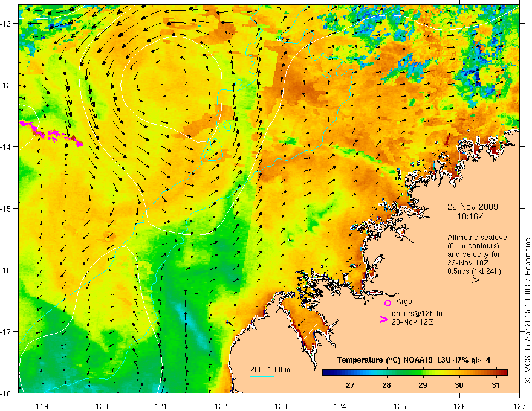Viewport: 532px width, 411px height.
Task: Click the 20-Nov 12Z text
Action: click(412, 322)
